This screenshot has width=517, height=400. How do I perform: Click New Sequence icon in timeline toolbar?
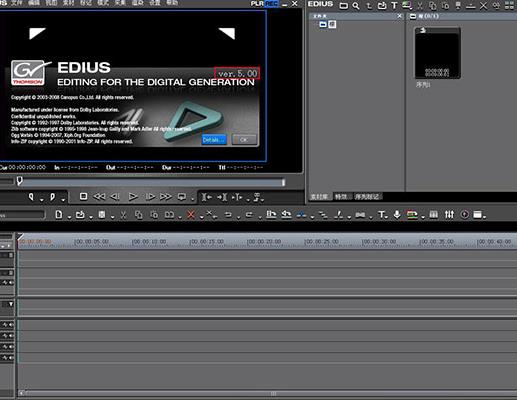[59, 214]
